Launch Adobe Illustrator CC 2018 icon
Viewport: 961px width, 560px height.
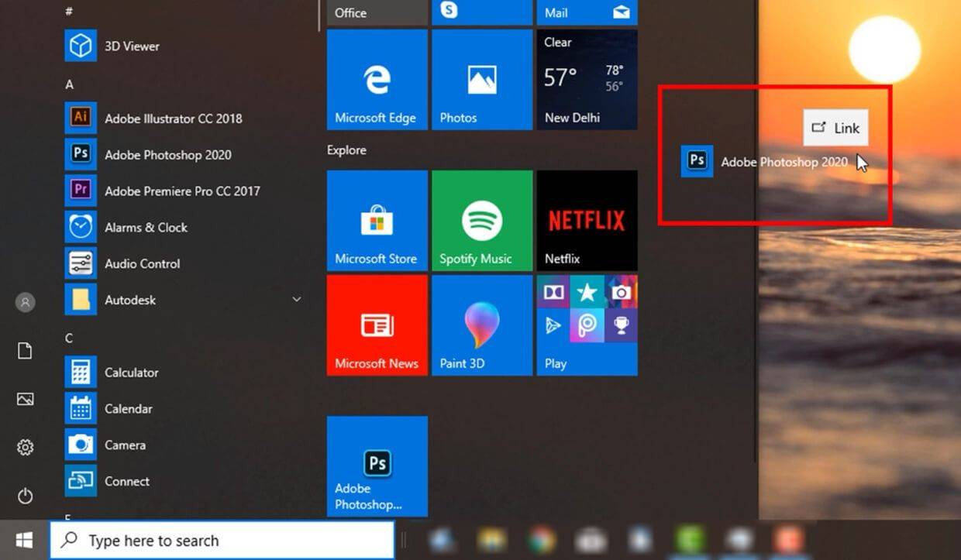coord(81,118)
